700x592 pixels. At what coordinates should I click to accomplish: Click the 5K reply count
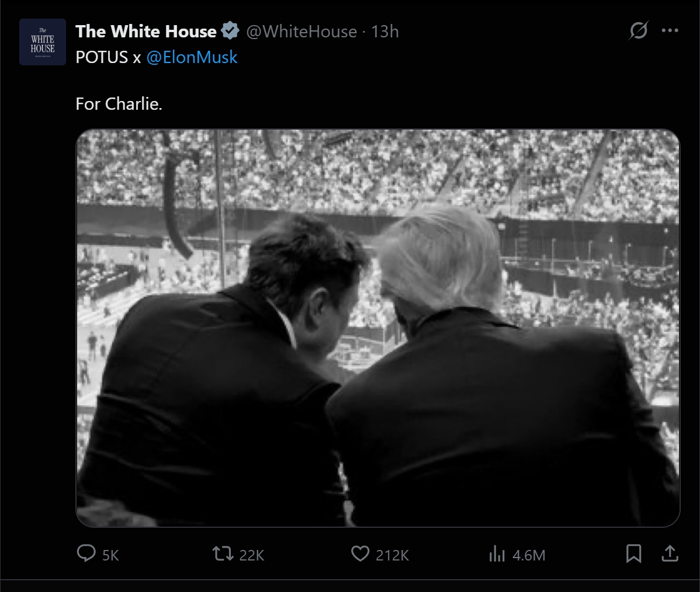point(110,555)
